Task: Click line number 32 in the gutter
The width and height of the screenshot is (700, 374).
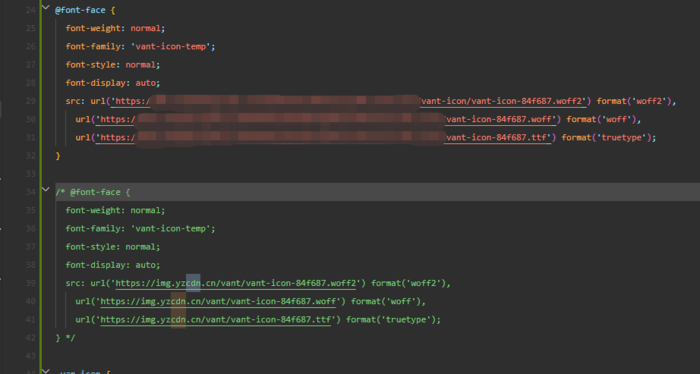Action: [30, 156]
